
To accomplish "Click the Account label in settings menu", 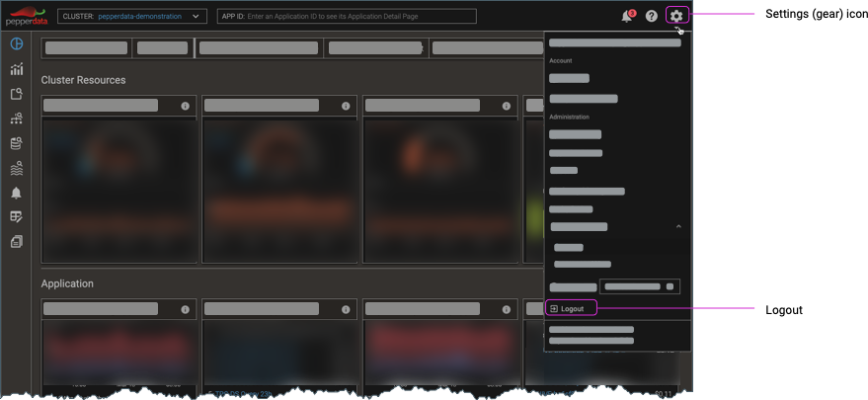I will [x=561, y=61].
